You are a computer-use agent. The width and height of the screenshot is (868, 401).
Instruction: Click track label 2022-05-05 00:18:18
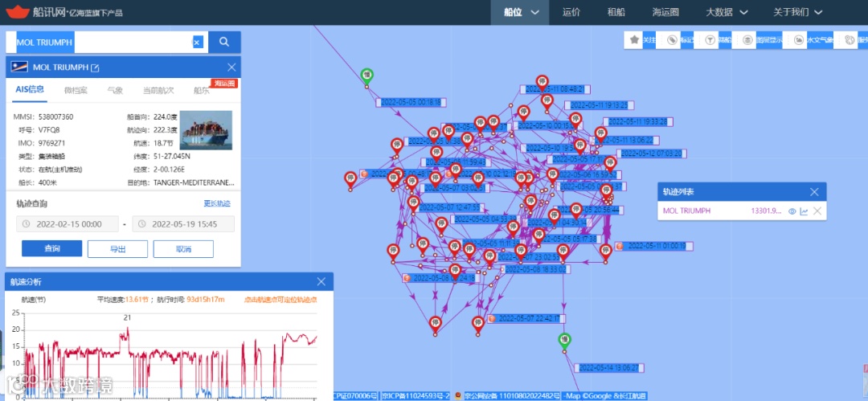(411, 103)
